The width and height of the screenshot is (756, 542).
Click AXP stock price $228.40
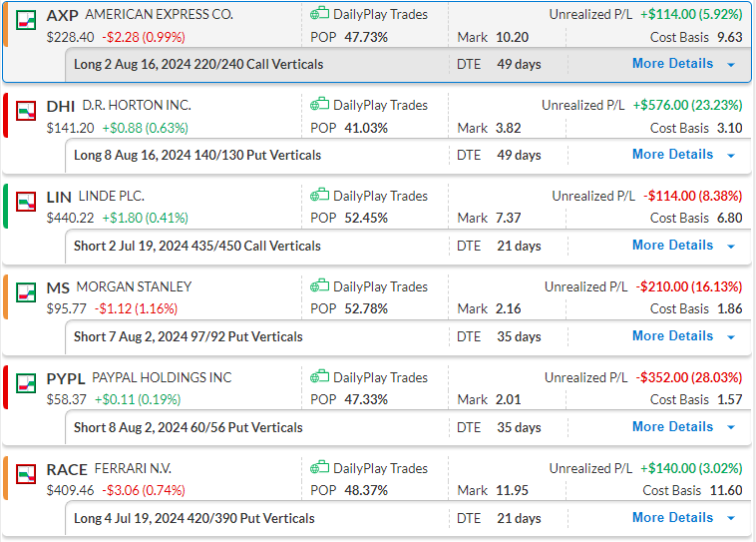[x=71, y=37]
